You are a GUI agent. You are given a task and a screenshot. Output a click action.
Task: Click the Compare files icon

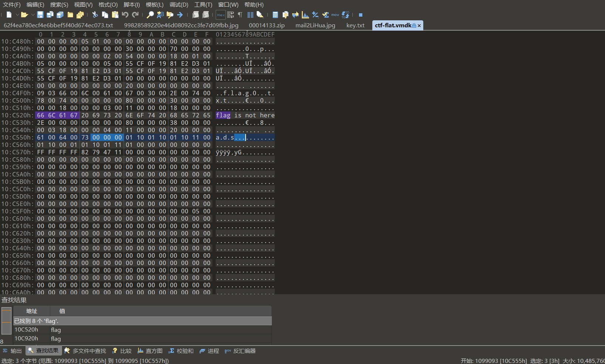285,15
